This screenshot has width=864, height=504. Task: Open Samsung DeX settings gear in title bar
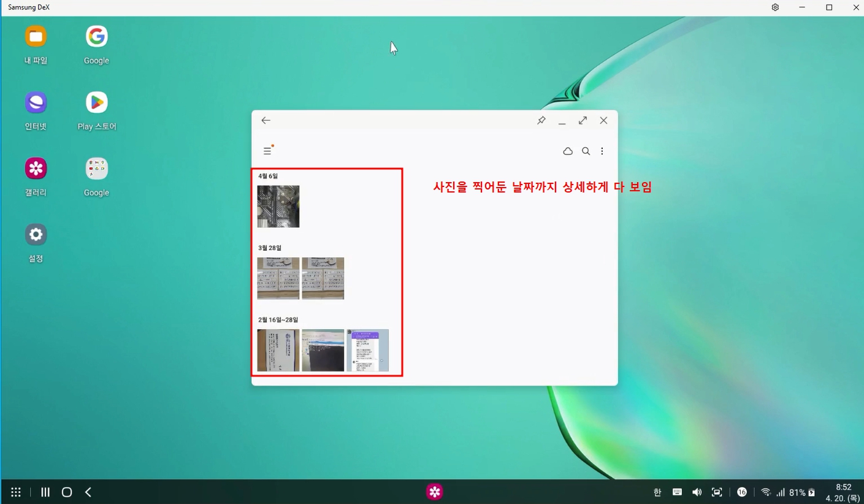pos(775,7)
